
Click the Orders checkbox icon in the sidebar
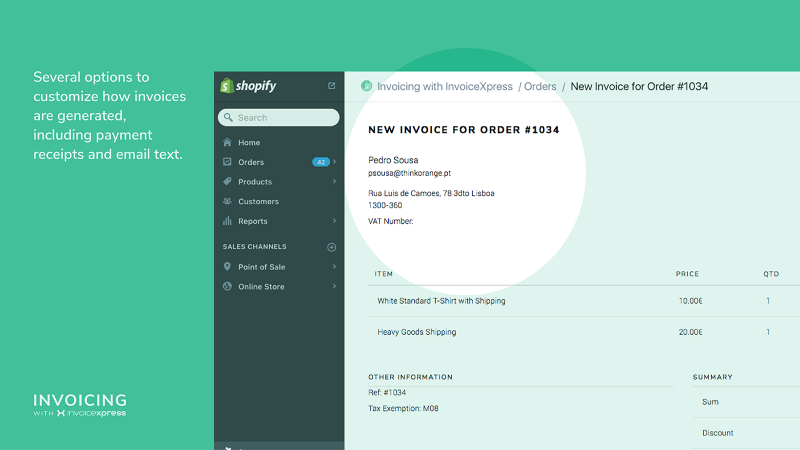(227, 162)
